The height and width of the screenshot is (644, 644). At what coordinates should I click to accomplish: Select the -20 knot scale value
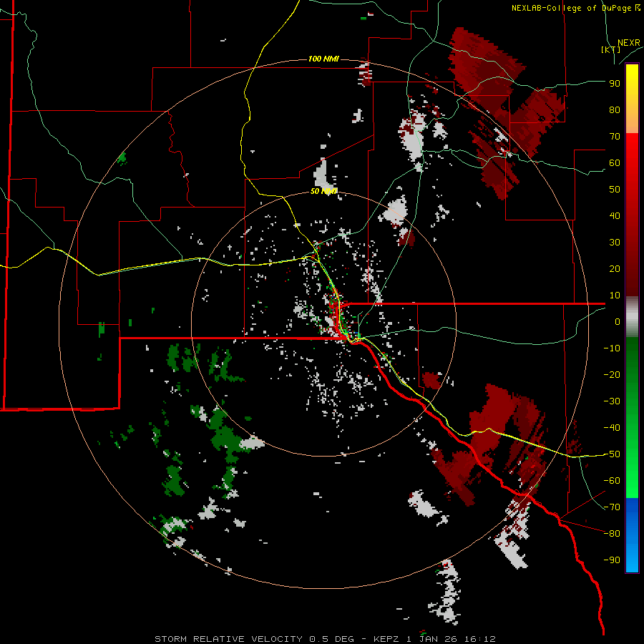[x=612, y=374]
